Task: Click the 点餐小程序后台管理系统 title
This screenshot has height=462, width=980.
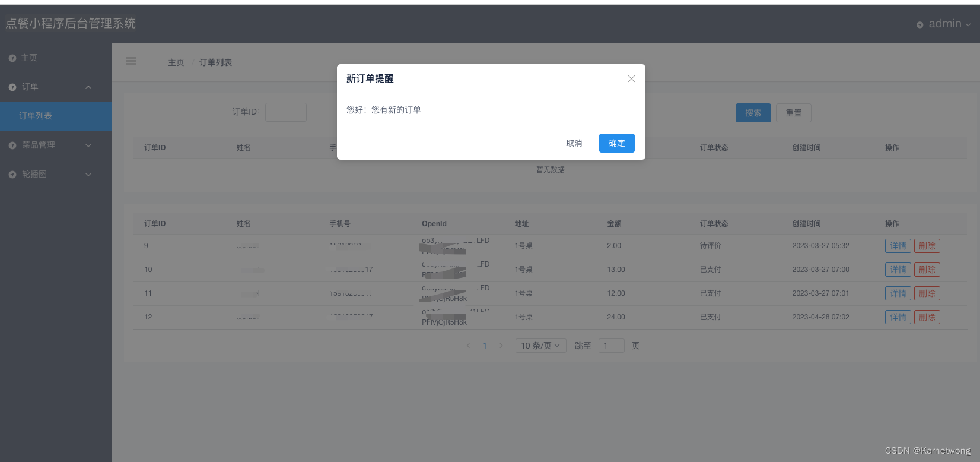Action: (71, 23)
